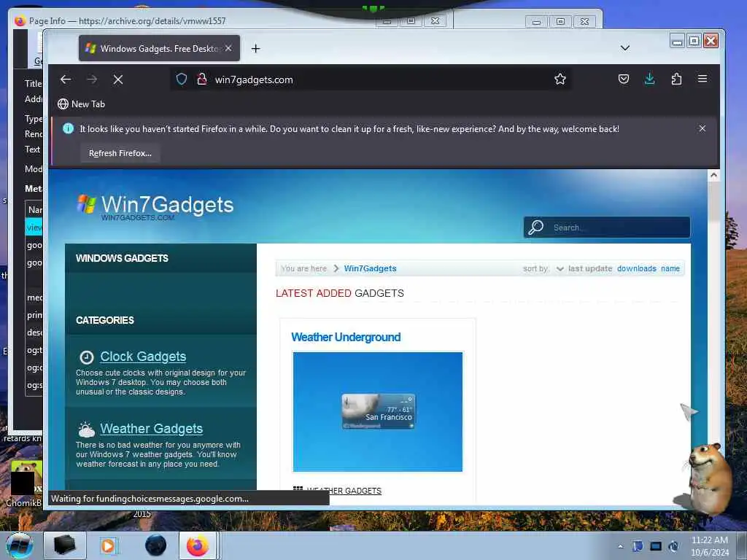Open the tracking protection shield icon

click(182, 79)
